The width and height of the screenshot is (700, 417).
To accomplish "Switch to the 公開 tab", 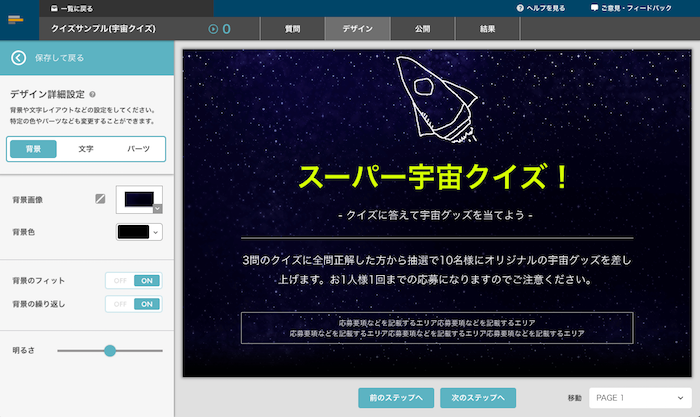I will tap(423, 29).
